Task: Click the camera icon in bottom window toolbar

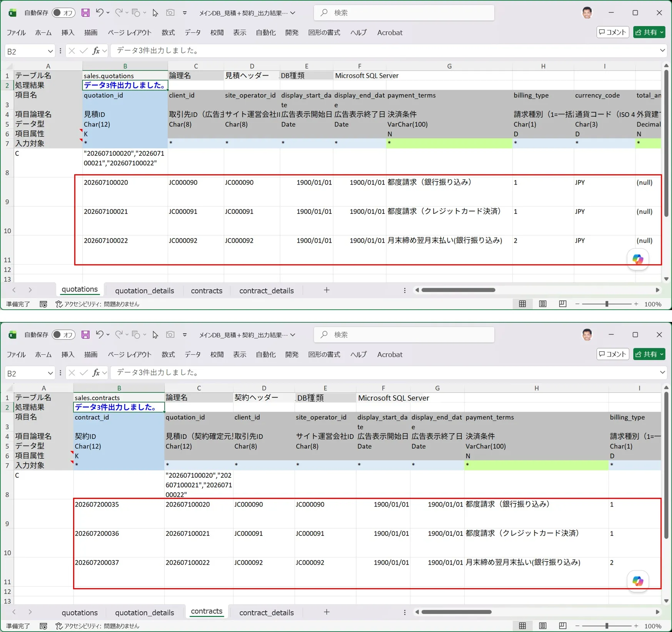Action: (x=170, y=335)
